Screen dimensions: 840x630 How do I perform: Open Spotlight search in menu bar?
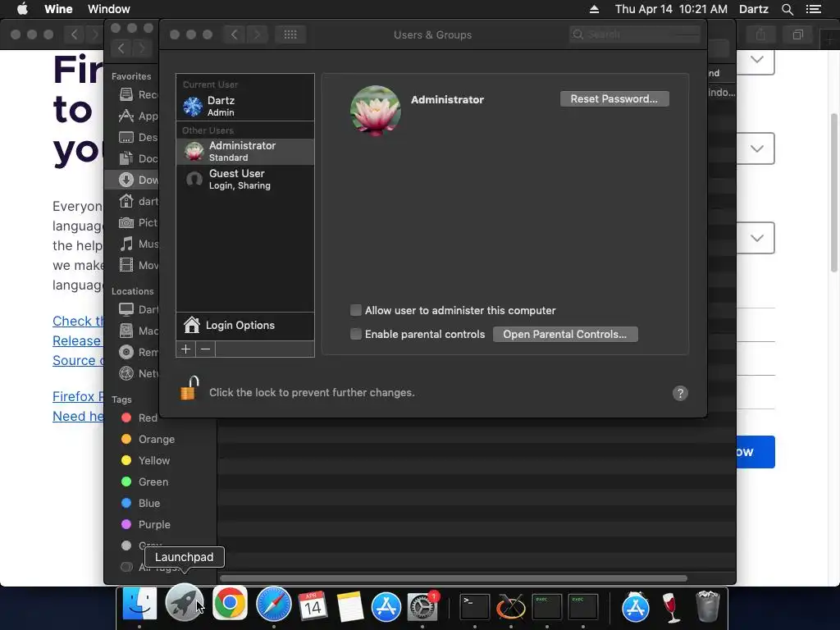787,9
